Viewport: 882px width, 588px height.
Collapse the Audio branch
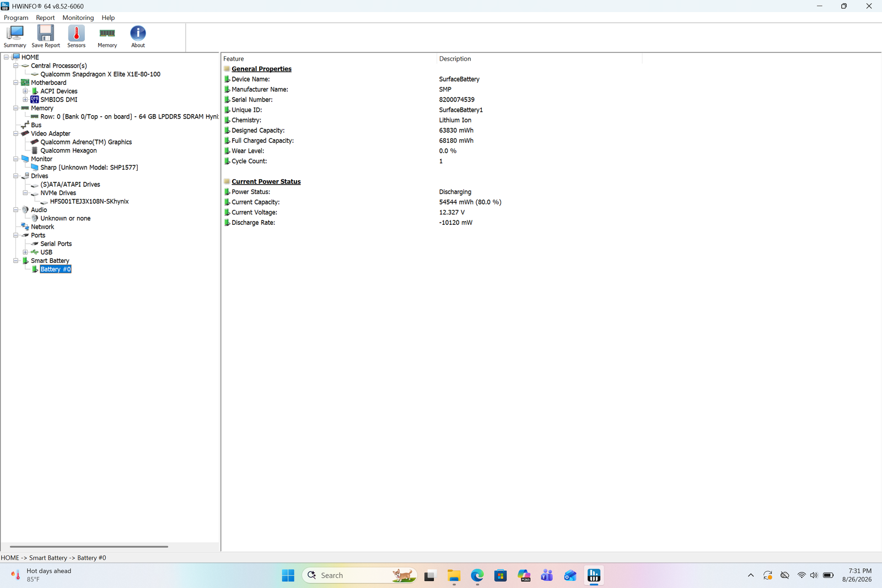click(x=16, y=210)
